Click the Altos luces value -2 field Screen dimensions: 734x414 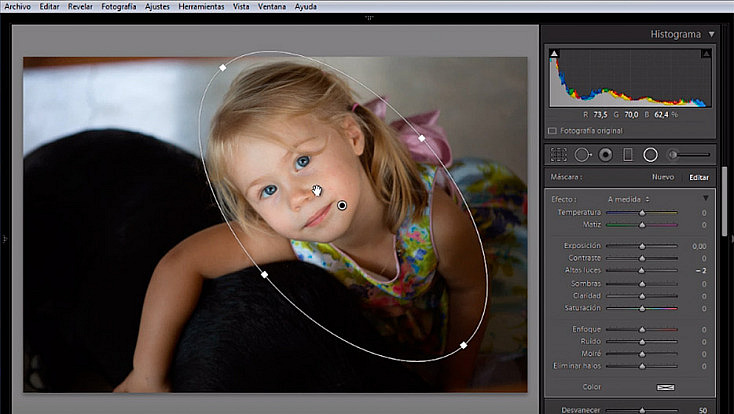(x=701, y=271)
